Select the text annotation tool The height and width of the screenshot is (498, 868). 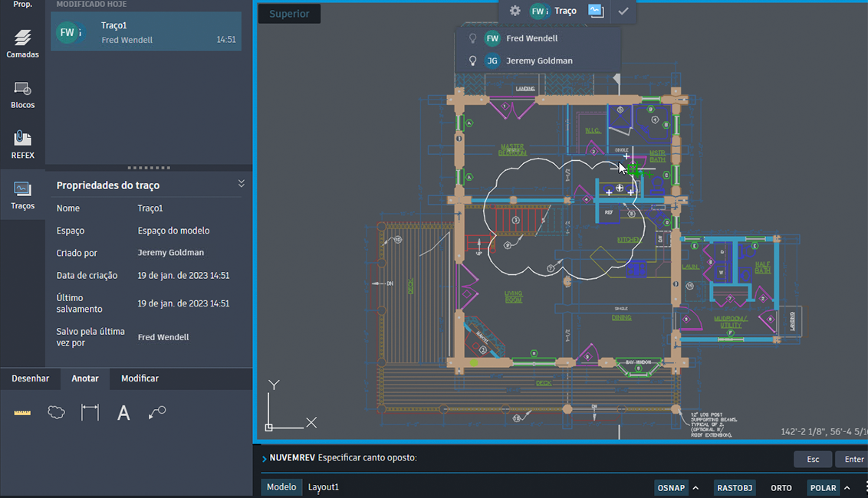(123, 412)
